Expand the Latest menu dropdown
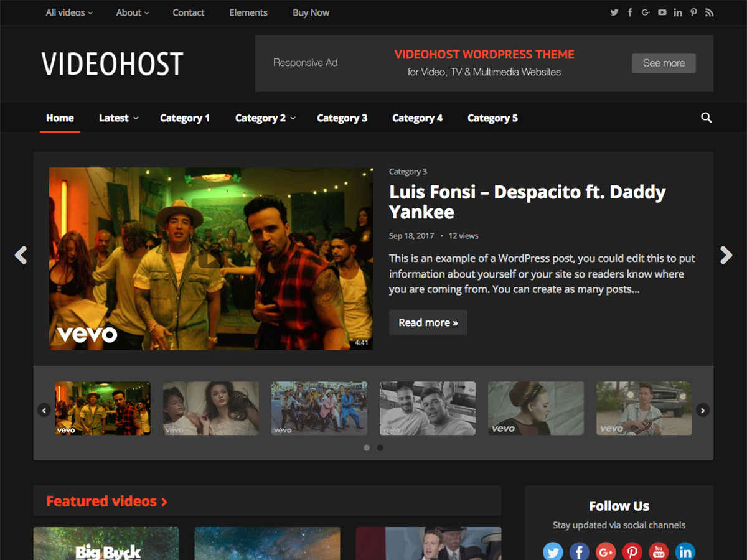747x560 pixels. coord(118,118)
